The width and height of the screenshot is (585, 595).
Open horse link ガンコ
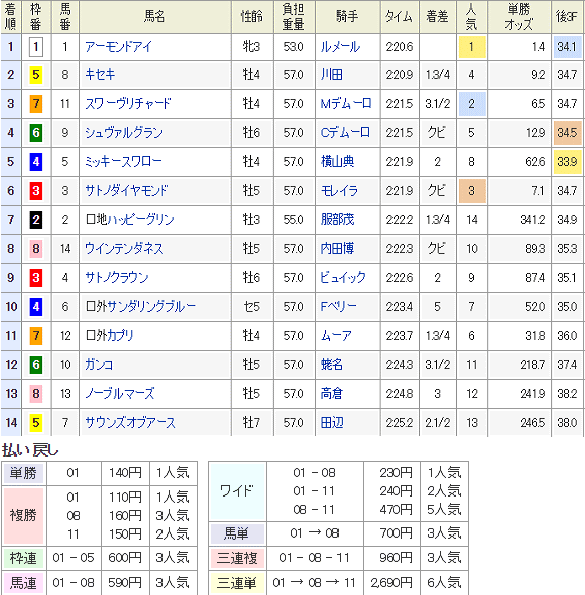[x=99, y=364]
